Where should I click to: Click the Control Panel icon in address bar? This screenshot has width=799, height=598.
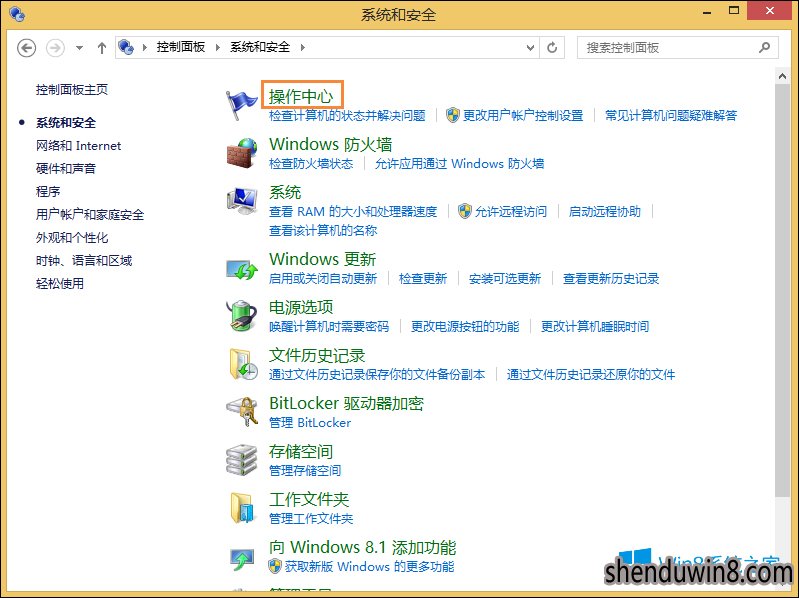(x=126, y=47)
